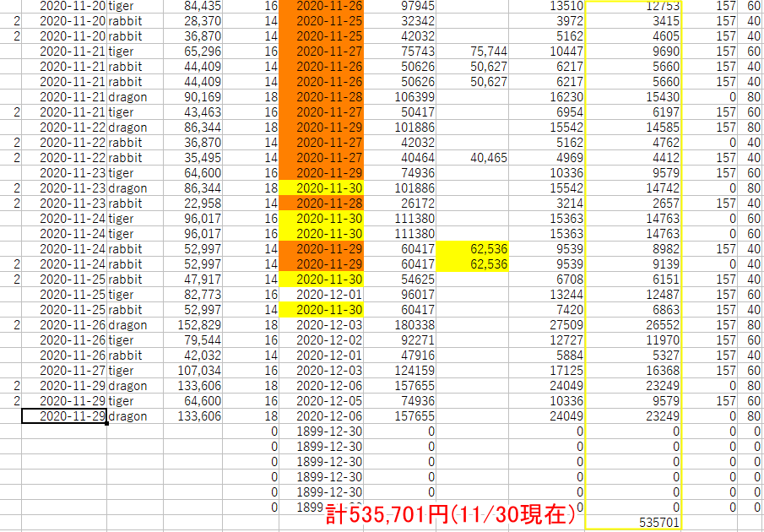Select the total cell showing 535701
This screenshot has height=532, width=764.
tap(633, 523)
